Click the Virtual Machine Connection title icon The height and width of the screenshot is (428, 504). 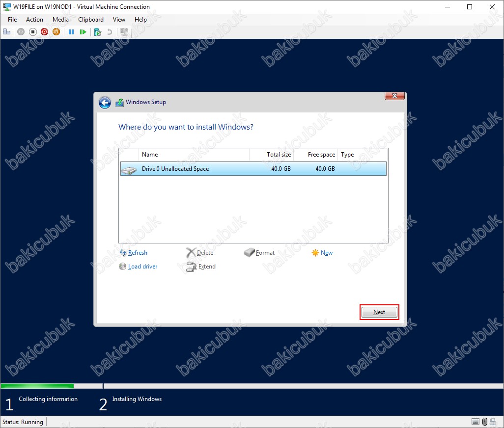tap(7, 7)
